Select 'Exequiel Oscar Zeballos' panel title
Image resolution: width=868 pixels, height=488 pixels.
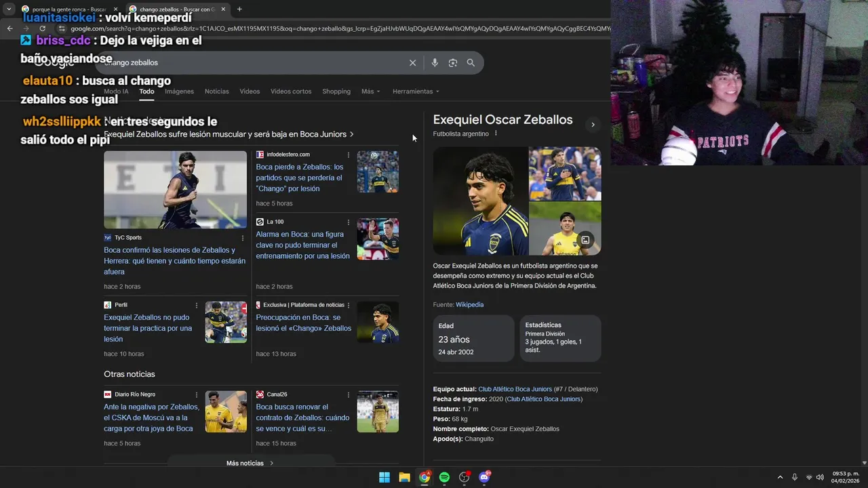pos(502,120)
